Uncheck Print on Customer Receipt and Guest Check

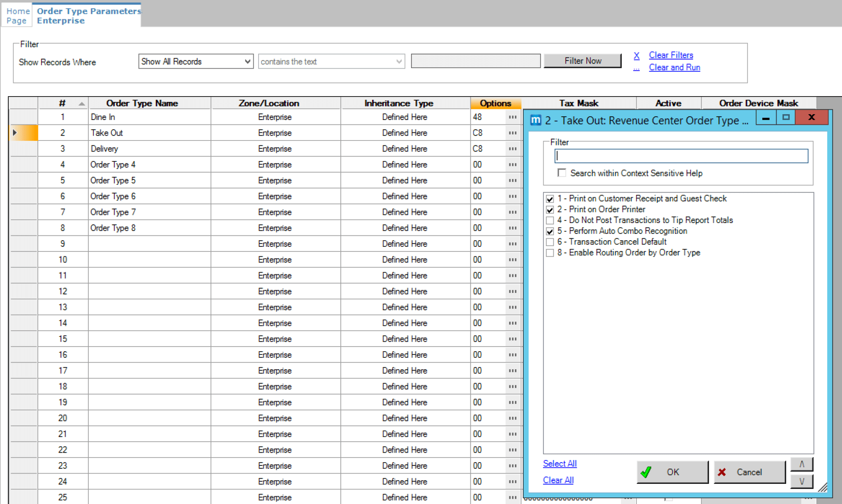coord(550,199)
